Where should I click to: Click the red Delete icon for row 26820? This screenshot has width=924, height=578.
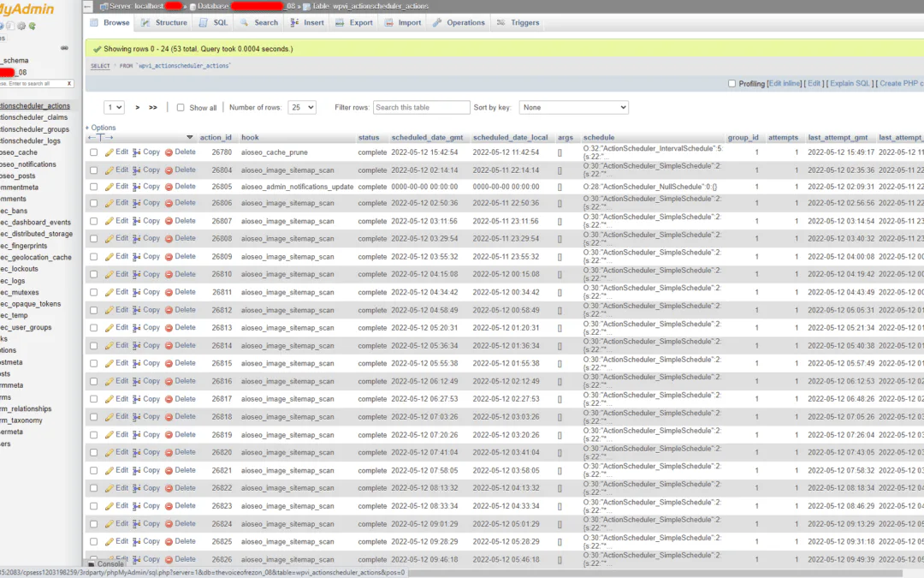click(169, 452)
